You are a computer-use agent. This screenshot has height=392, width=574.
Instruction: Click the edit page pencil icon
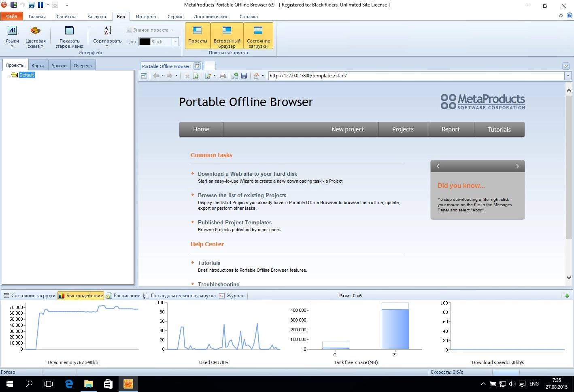pos(208,76)
